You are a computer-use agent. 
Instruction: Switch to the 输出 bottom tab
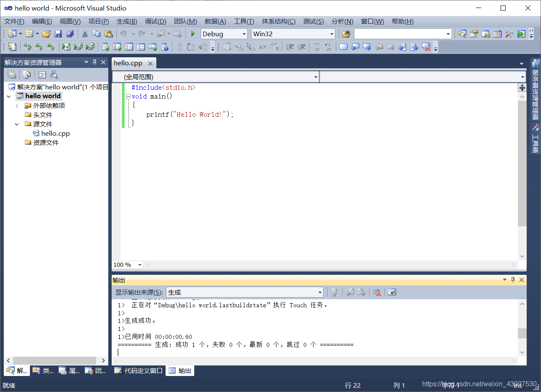[180, 371]
